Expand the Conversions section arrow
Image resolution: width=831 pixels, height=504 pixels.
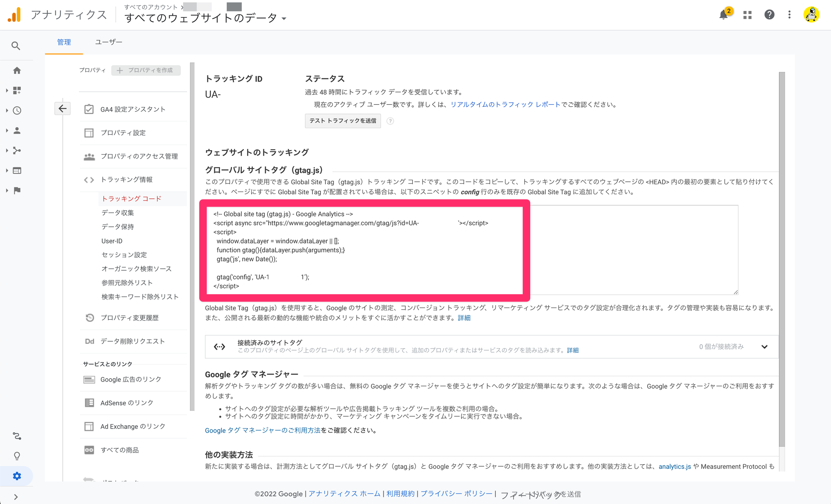pyautogui.click(x=7, y=190)
